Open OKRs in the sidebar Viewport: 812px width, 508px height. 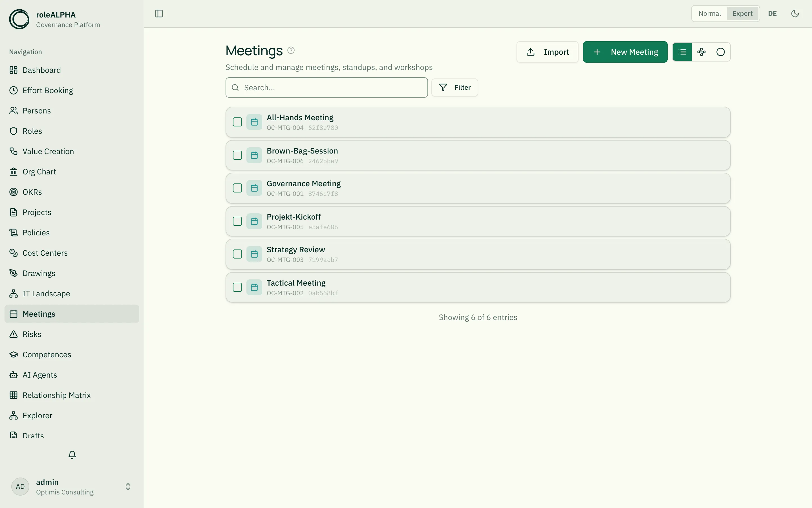(x=72, y=192)
